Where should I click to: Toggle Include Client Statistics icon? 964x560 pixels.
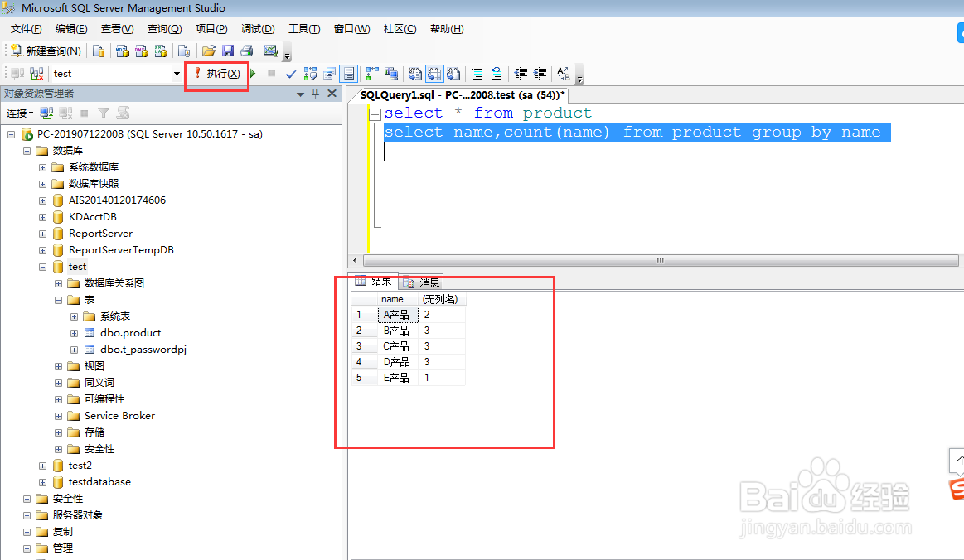tap(391, 74)
